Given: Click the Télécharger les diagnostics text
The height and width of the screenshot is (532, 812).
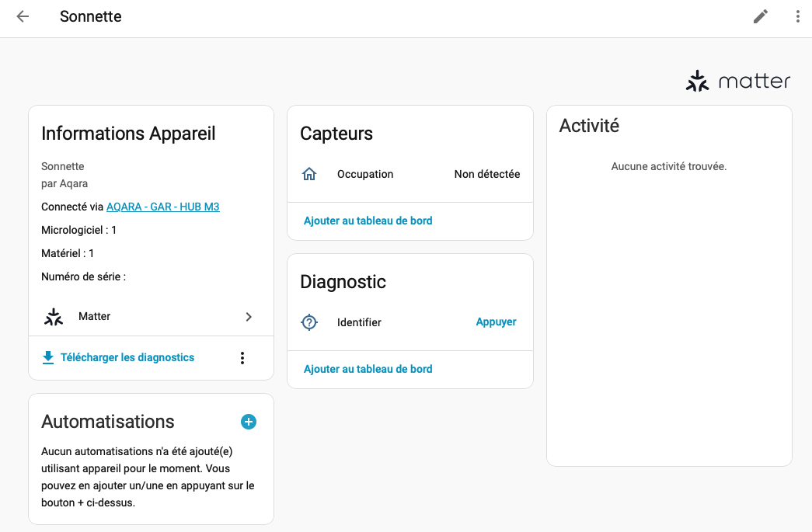Looking at the screenshot, I should pos(127,357).
